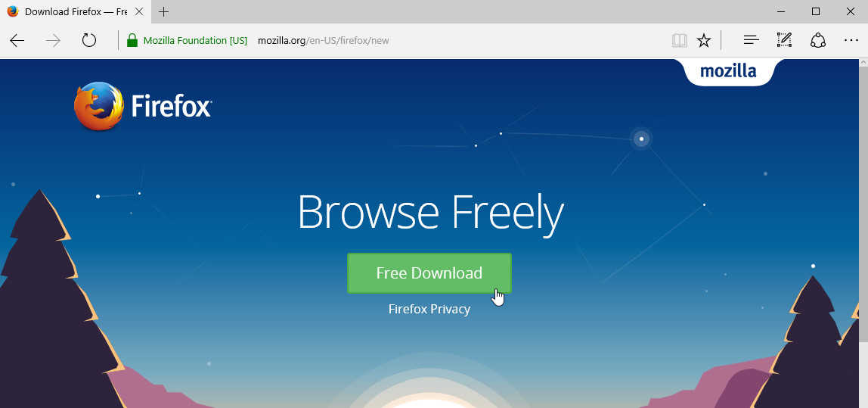Viewport: 868px width, 408px height.
Task: Click Mozilla Foundation [US] certificate label
Action: (195, 40)
